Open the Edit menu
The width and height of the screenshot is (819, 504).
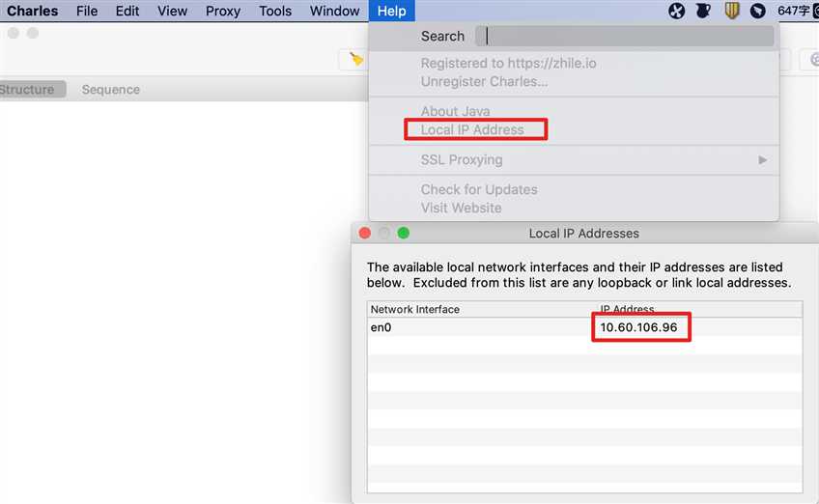(127, 11)
